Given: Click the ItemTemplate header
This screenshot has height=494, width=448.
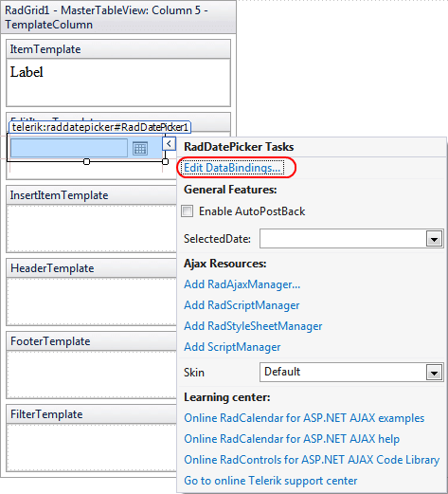Looking at the screenshot, I should (x=118, y=49).
